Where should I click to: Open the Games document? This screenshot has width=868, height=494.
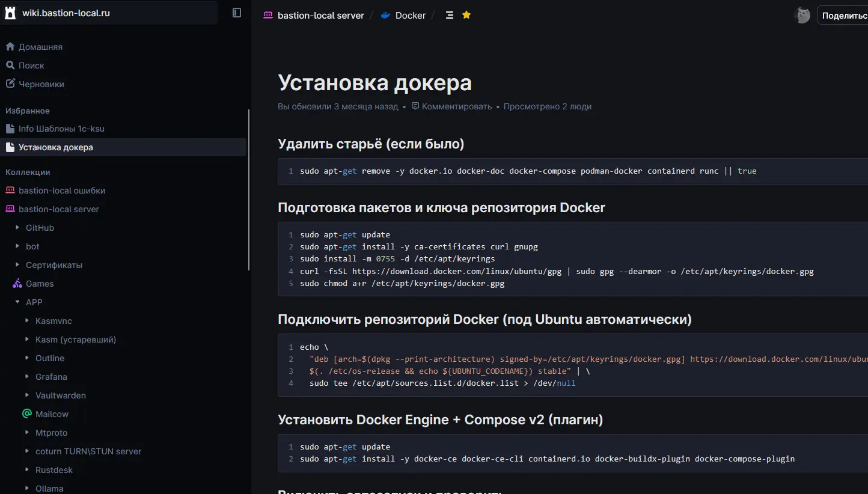[40, 284]
